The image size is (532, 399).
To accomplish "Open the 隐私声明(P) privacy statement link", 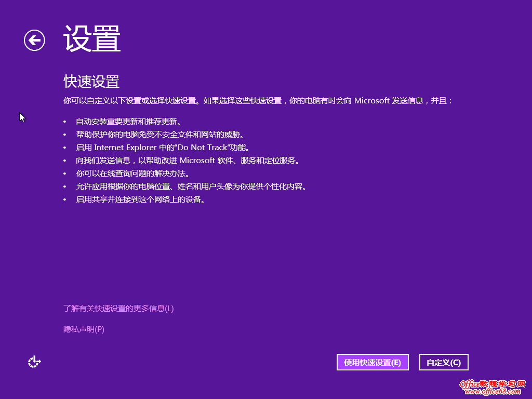I will (x=83, y=329).
